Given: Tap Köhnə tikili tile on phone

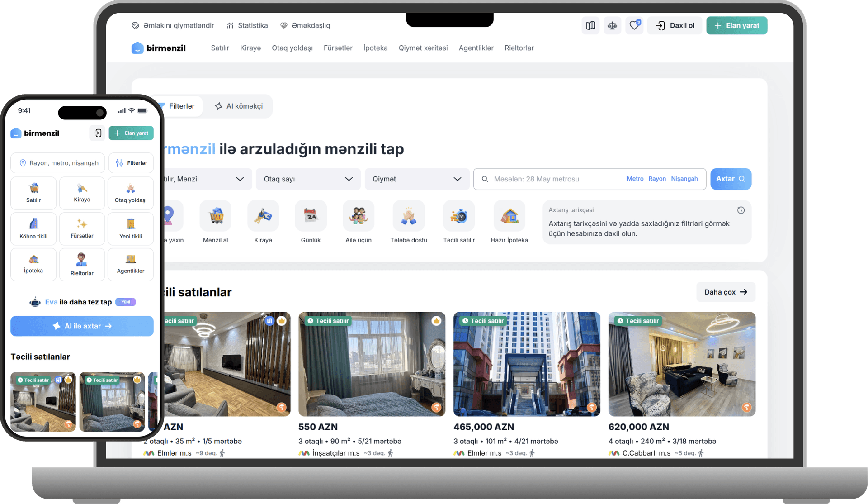Looking at the screenshot, I should point(33,229).
